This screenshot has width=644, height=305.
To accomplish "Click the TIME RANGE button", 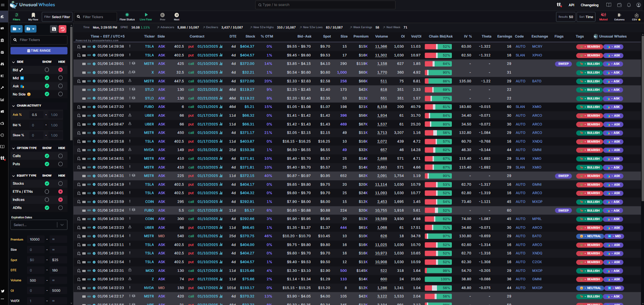I will (x=39, y=51).
